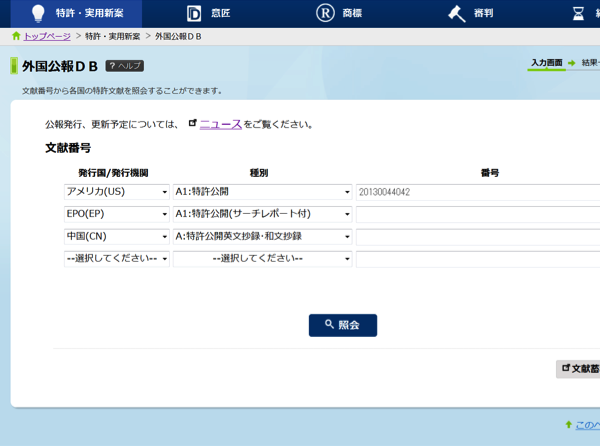The height and width of the screenshot is (446, 600).
Task: Go to トップページ via breadcrumb link
Action: [47, 36]
